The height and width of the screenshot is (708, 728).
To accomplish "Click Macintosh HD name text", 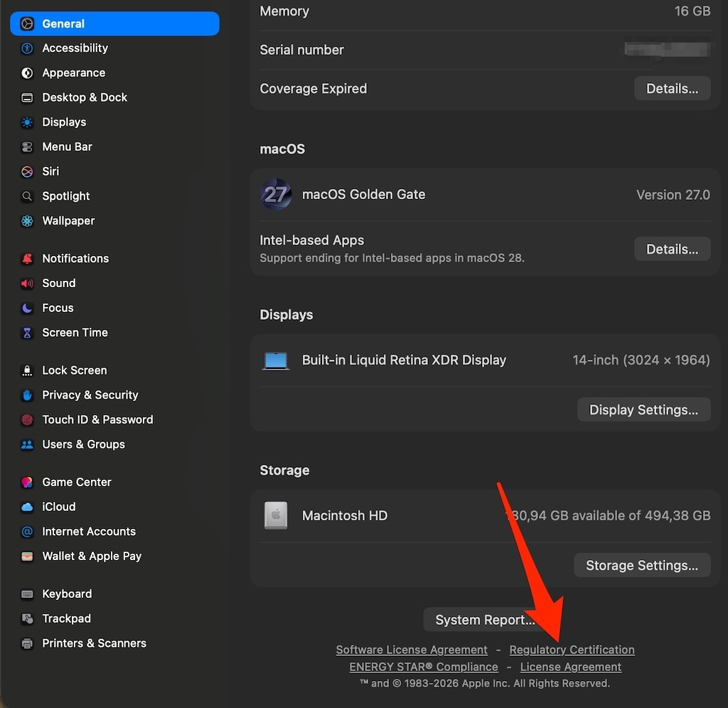I will [345, 515].
